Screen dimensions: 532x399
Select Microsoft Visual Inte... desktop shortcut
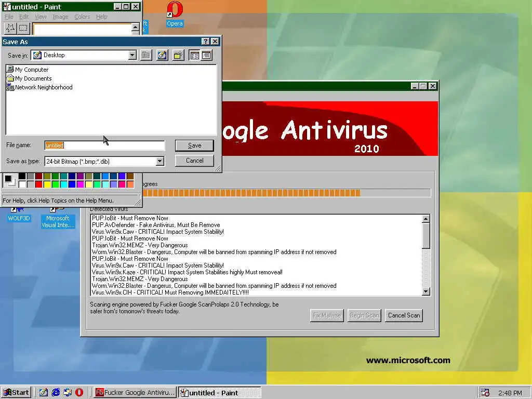click(x=58, y=218)
